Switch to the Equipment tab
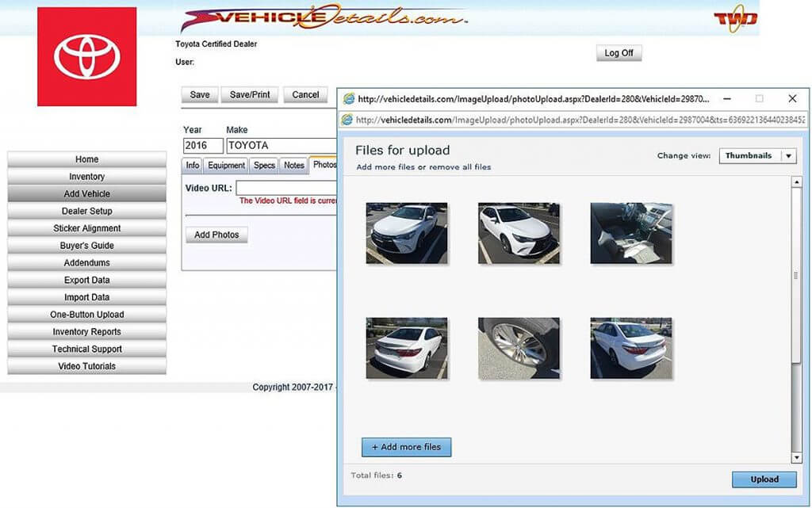The height and width of the screenshot is (508, 812). (226, 165)
